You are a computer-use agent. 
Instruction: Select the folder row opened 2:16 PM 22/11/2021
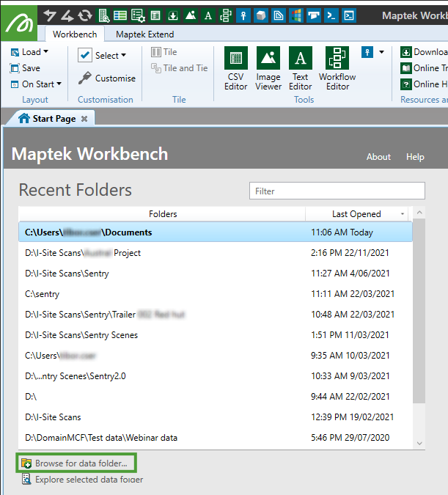coord(216,253)
